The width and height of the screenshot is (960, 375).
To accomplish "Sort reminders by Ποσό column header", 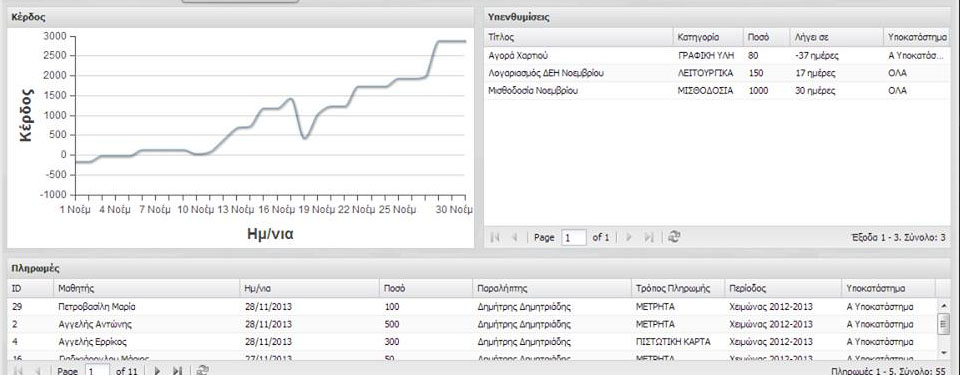I will tap(766, 37).
